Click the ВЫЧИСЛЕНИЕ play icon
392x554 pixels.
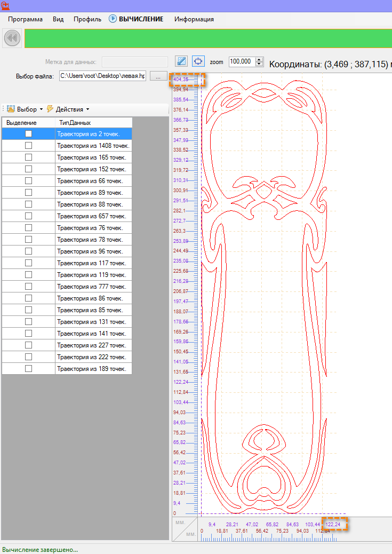pyautogui.click(x=113, y=19)
